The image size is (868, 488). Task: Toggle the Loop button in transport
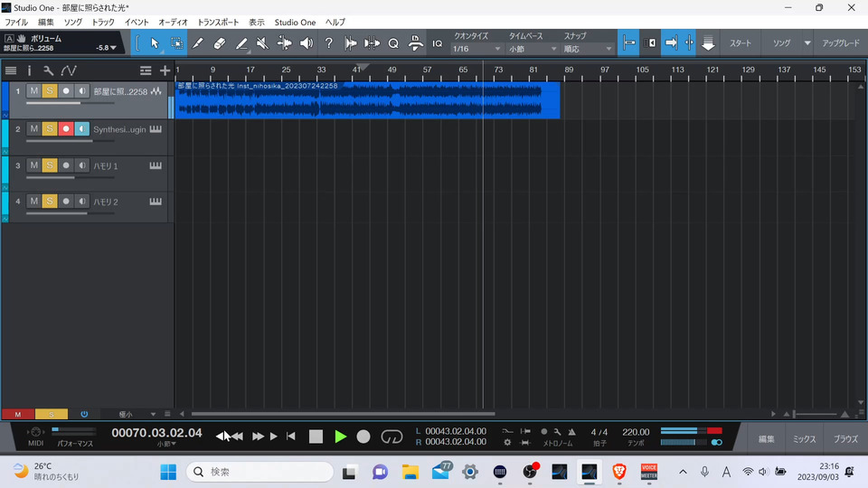point(392,436)
